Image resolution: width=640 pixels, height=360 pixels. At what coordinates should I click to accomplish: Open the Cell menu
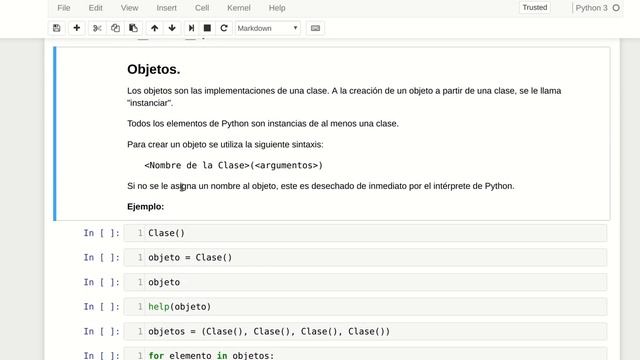coord(202,8)
